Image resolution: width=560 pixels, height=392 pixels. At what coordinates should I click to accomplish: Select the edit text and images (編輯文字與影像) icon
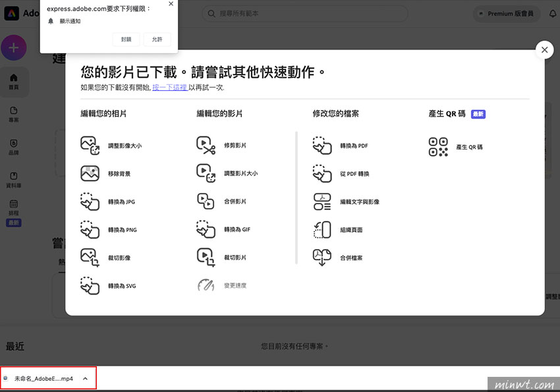pos(322,202)
